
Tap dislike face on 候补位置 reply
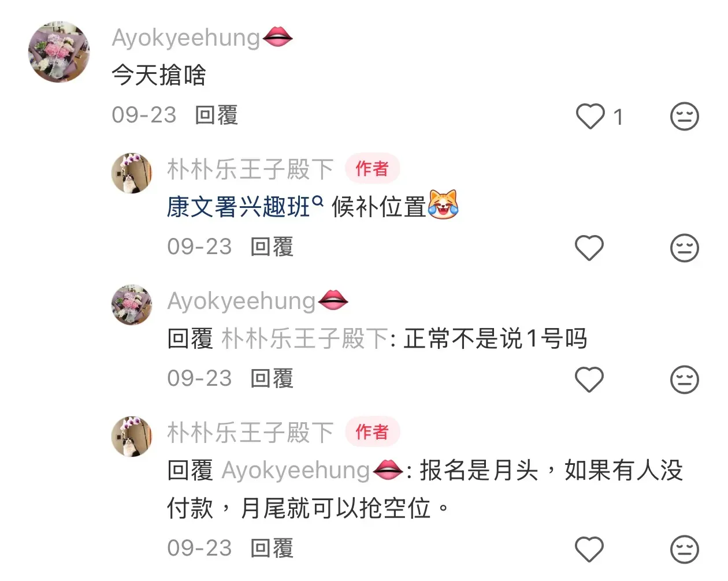pyautogui.click(x=684, y=248)
